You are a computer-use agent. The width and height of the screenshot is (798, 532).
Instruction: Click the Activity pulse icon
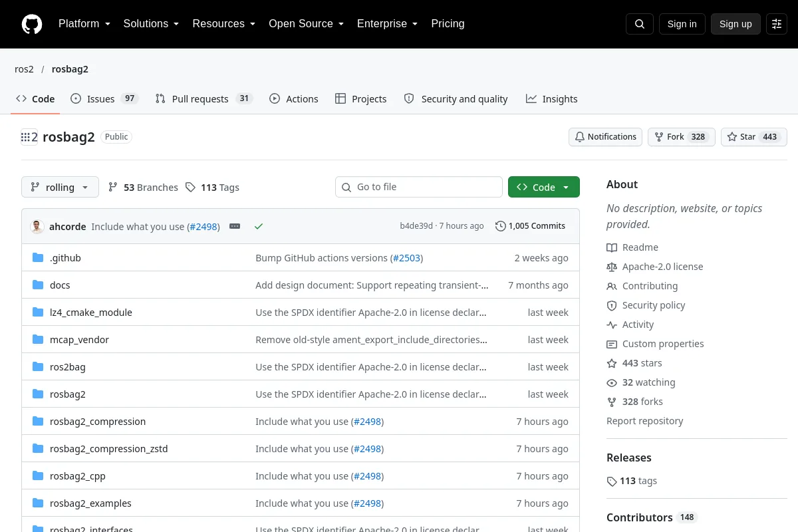tap(612, 325)
